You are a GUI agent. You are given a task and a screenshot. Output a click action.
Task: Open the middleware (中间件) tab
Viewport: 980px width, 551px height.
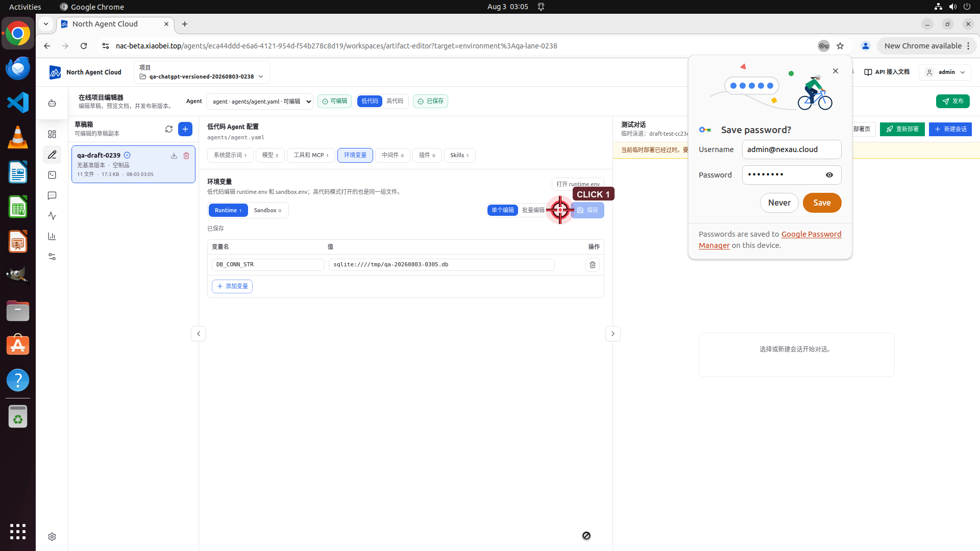click(393, 155)
